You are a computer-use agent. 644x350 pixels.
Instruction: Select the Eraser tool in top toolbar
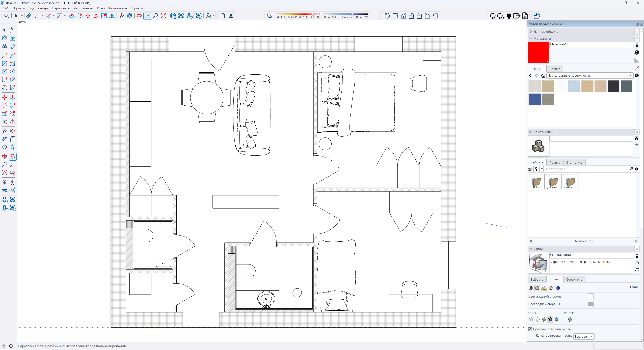pos(29,16)
